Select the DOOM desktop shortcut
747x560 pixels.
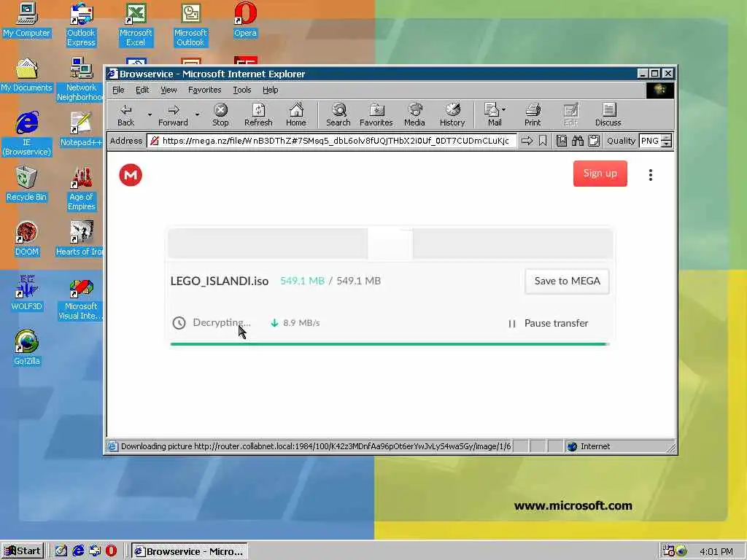27,239
